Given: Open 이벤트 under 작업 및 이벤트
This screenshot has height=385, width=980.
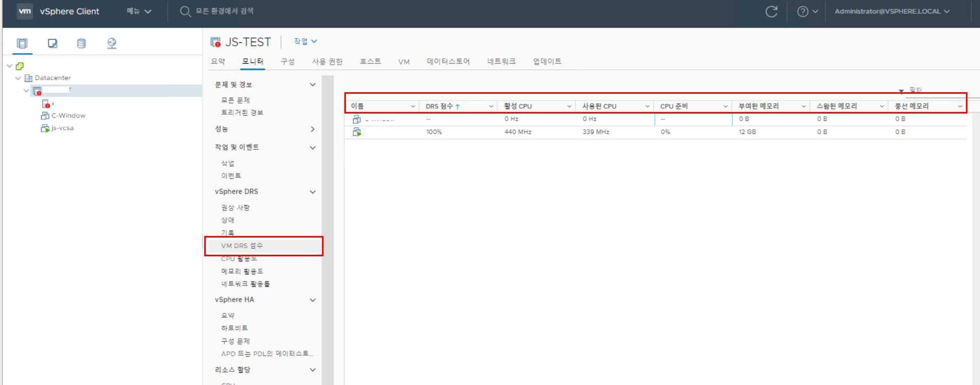Looking at the screenshot, I should (x=231, y=176).
